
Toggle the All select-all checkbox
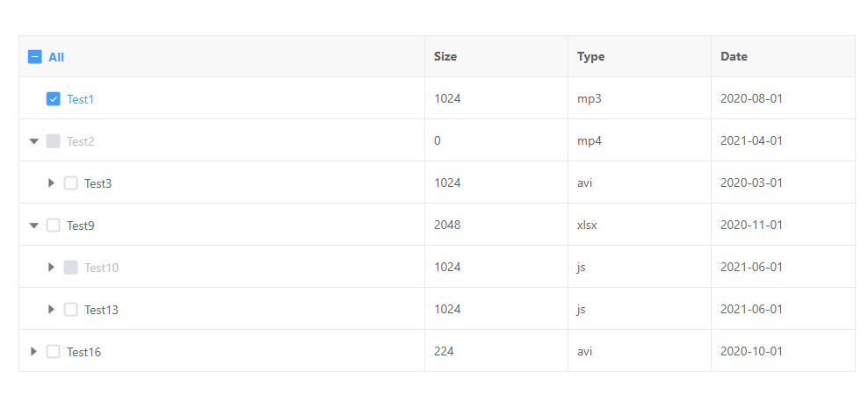click(35, 57)
